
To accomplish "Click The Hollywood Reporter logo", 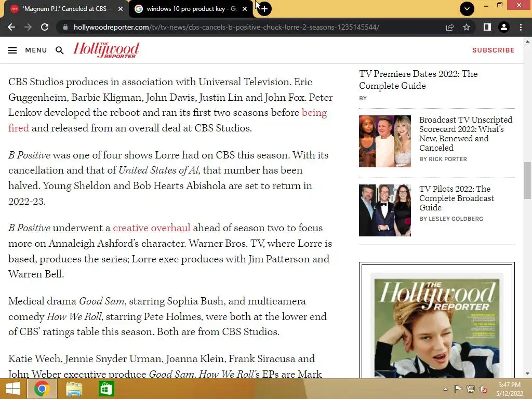I will tap(106, 50).
